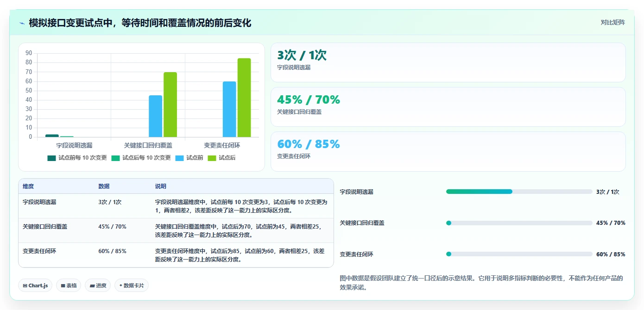Click the 关键接口回归覆盖 progress bar
The image size is (644, 310).
tap(519, 223)
